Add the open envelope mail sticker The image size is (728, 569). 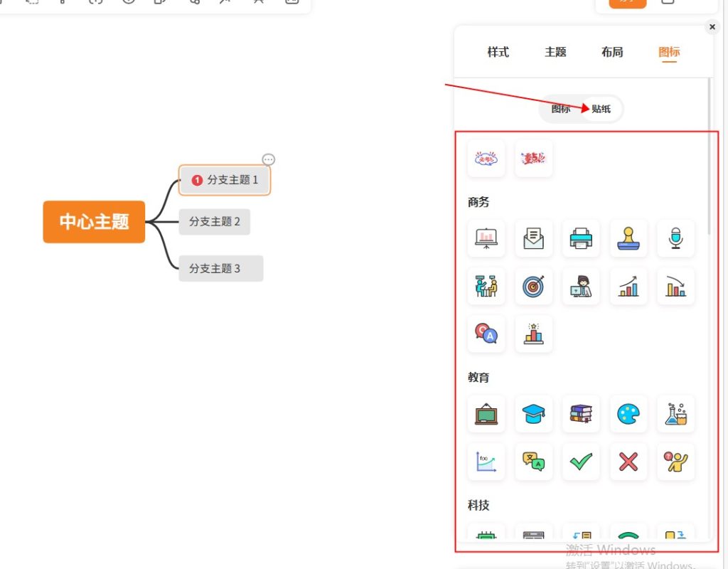click(533, 238)
